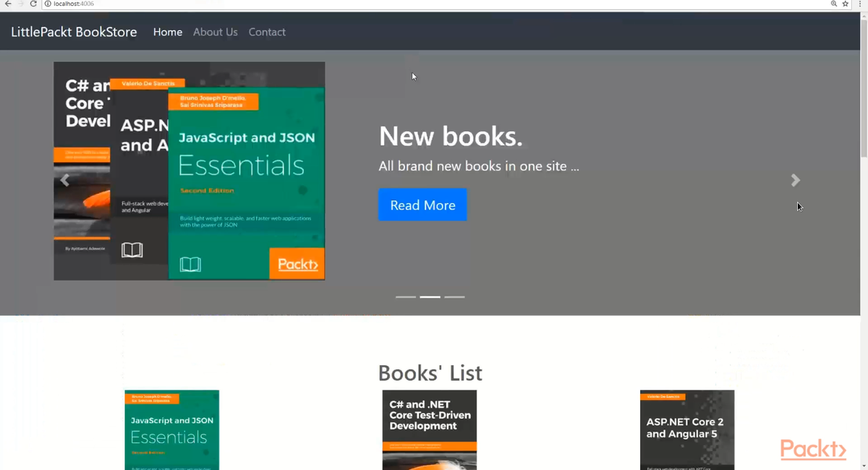
Task: Open the browser three-dot menu
Action: pos(861,4)
